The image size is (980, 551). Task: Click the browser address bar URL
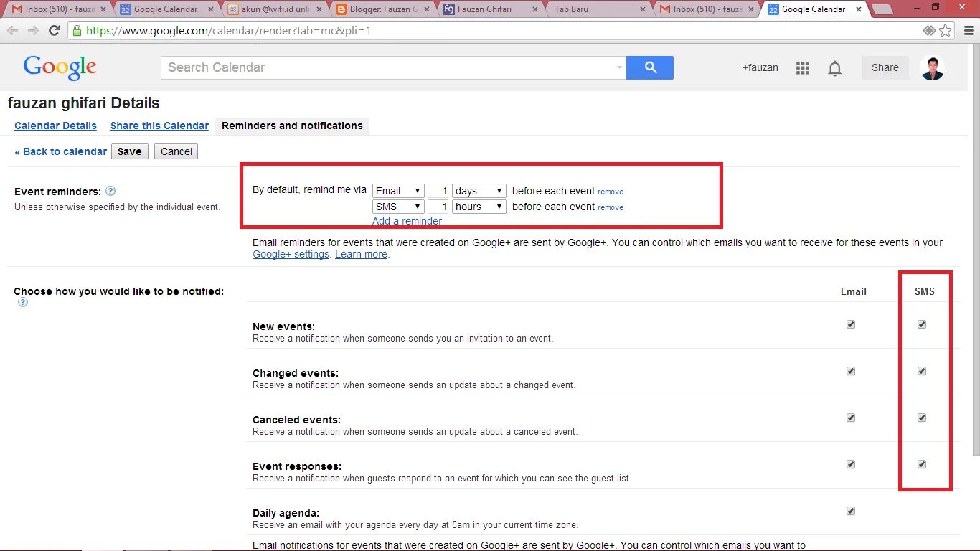230,31
